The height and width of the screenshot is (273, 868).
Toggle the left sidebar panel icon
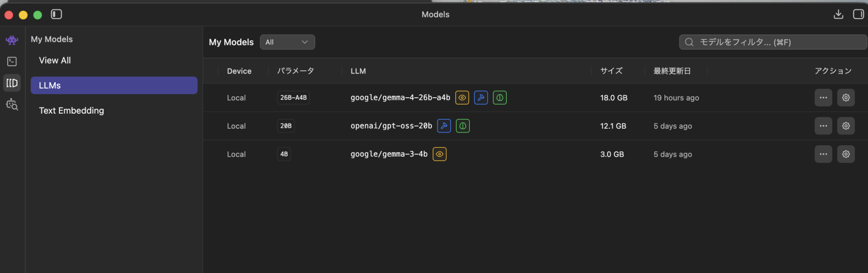[x=56, y=14]
